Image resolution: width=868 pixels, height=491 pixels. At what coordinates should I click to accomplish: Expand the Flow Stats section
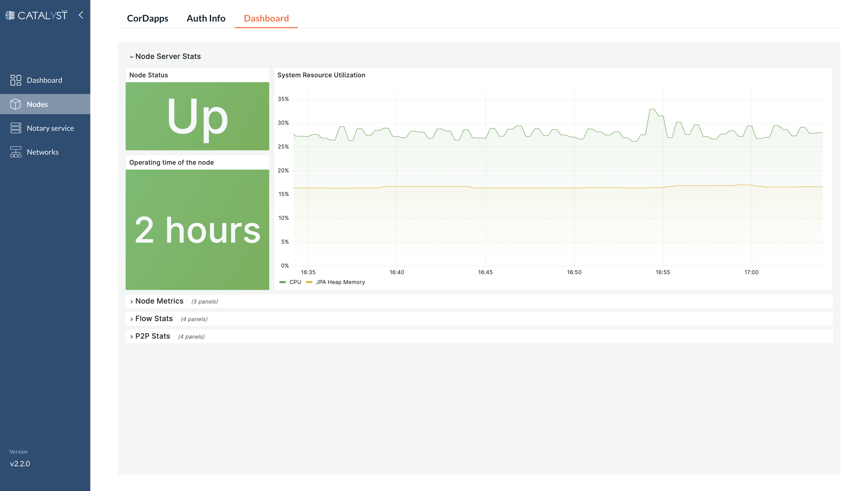pyautogui.click(x=154, y=319)
